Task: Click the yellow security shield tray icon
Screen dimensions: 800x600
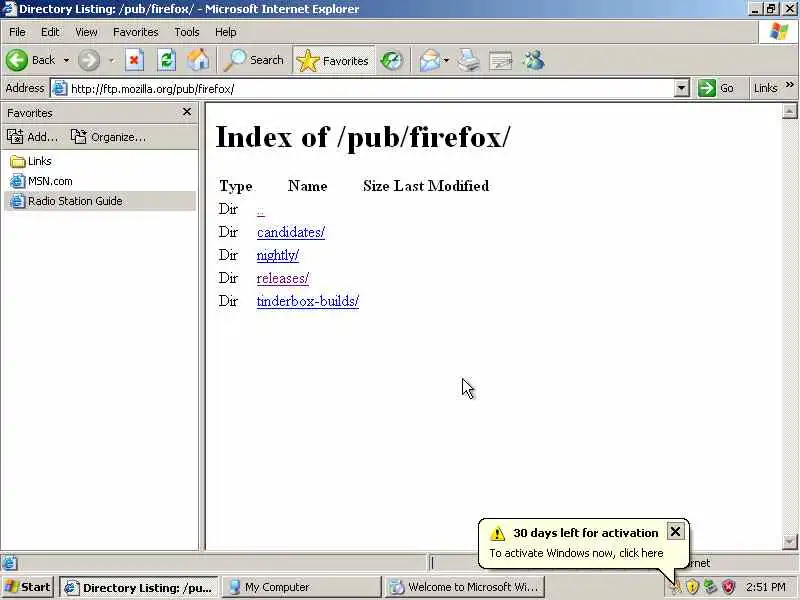Action: (692, 587)
